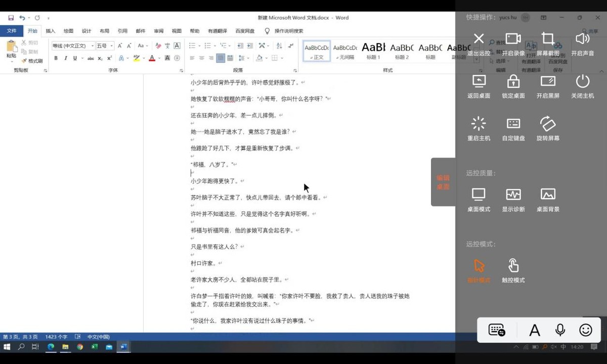Click the 显示诊断 diagnostics icon
The width and height of the screenshot is (607, 364).
(513, 195)
